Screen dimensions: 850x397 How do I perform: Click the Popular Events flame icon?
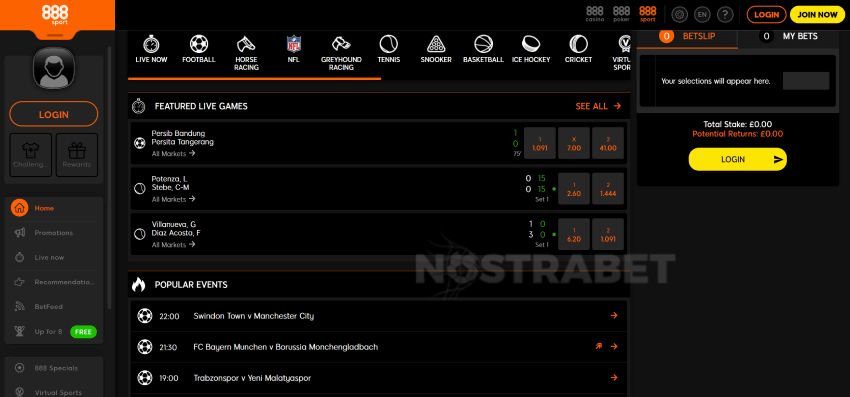(139, 285)
